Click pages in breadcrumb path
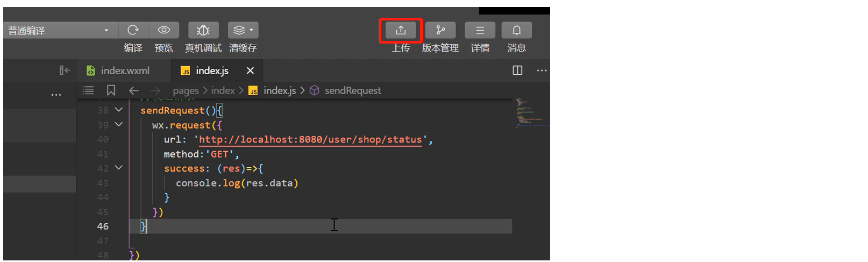Image resolution: width=868 pixels, height=262 pixels. click(186, 91)
